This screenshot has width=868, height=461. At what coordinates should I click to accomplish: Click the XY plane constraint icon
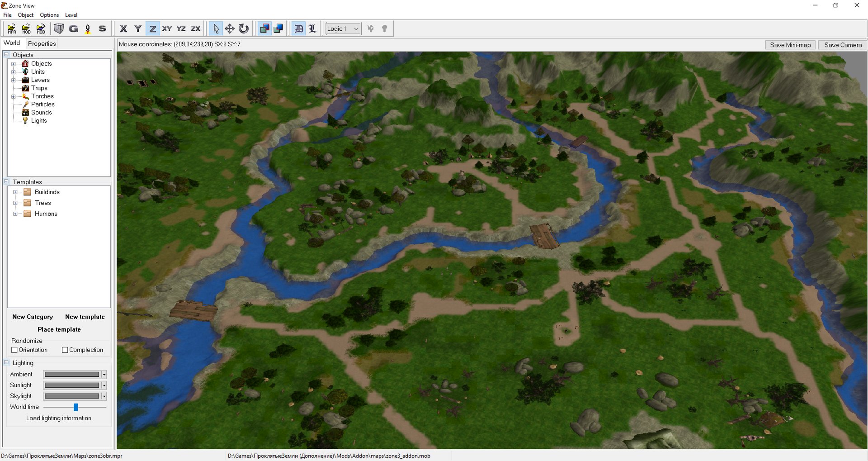point(167,29)
